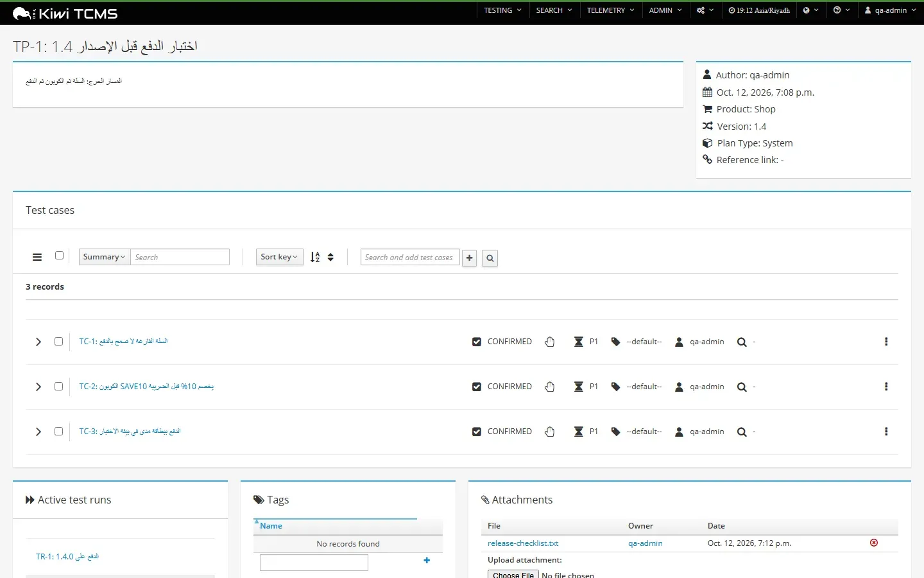Open the Summary filter dropdown
Screen dimensions: 924x578
tap(105, 257)
